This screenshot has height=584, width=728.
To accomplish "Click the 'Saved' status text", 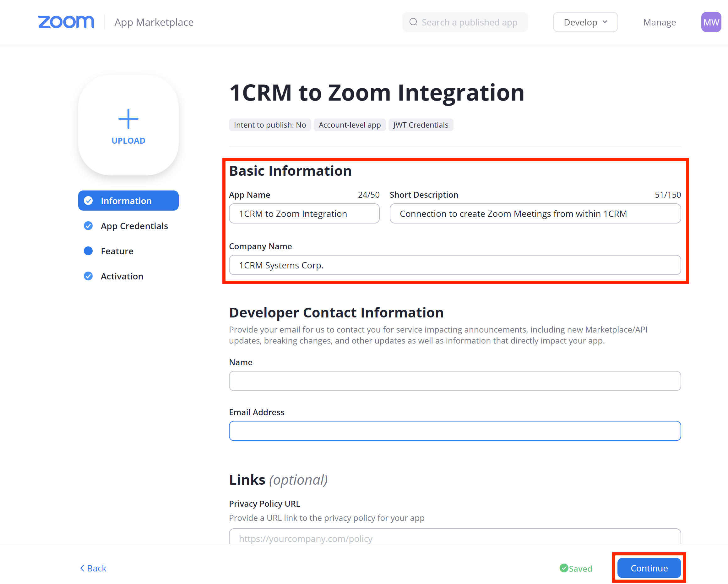I will (x=580, y=569).
